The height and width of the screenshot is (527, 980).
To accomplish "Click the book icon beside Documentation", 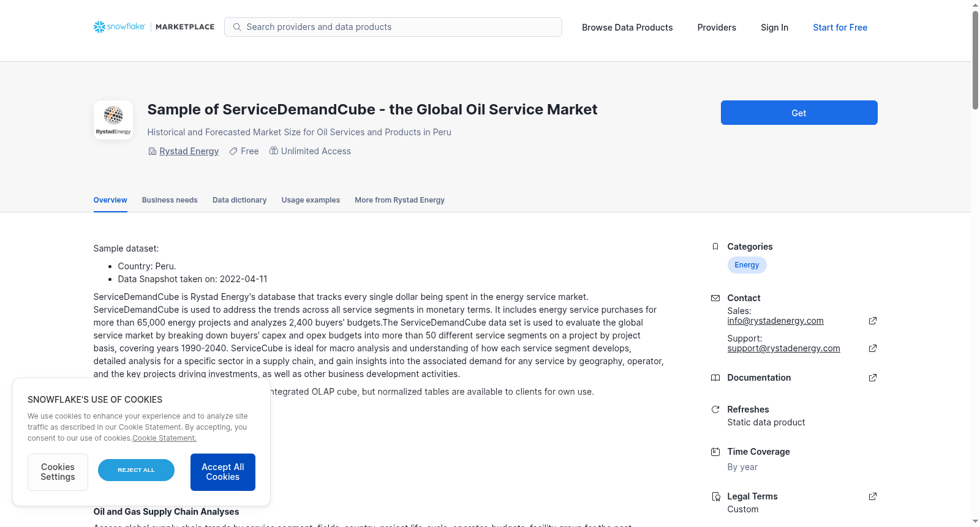I will [x=715, y=378].
